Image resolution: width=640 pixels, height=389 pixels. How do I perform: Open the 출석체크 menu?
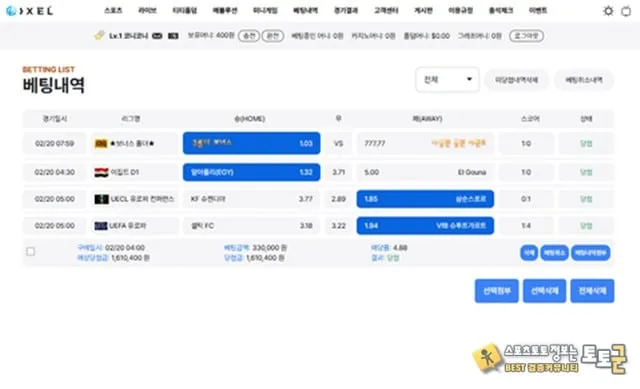(501, 11)
